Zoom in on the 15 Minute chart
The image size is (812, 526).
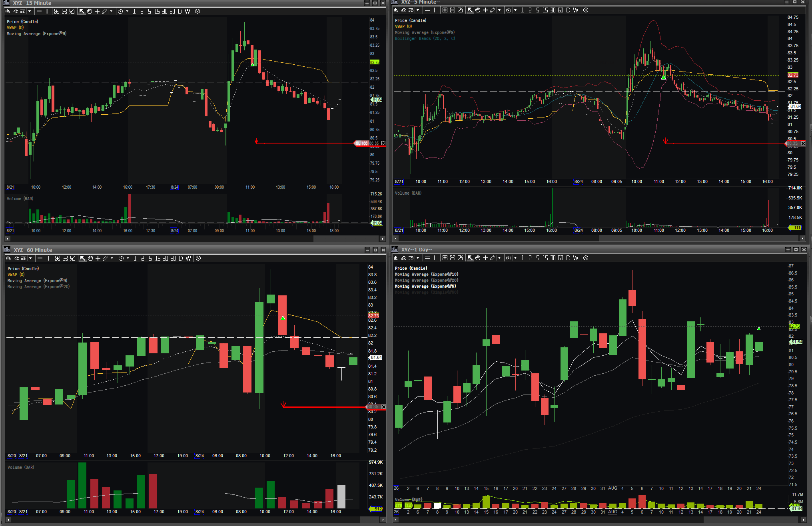click(x=57, y=11)
